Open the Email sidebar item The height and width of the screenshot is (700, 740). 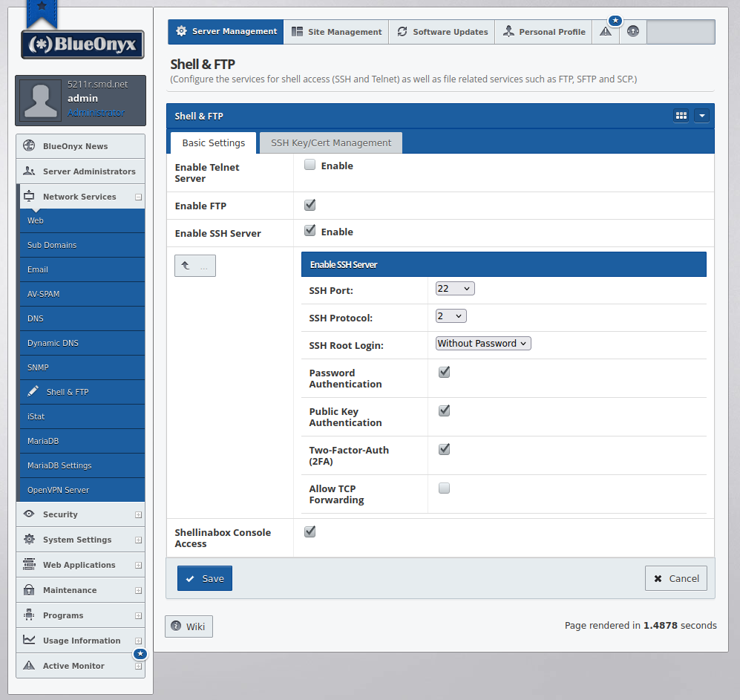(x=82, y=269)
